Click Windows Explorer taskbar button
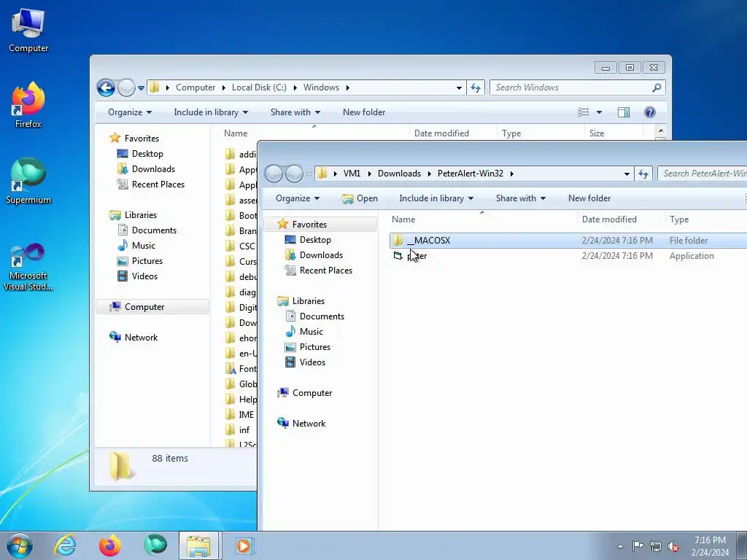 click(198, 545)
